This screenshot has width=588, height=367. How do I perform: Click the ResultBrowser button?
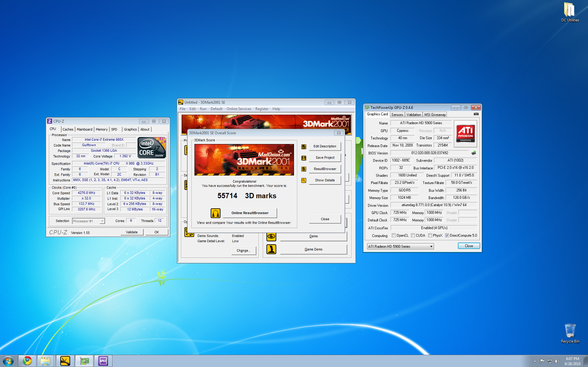[x=325, y=169]
